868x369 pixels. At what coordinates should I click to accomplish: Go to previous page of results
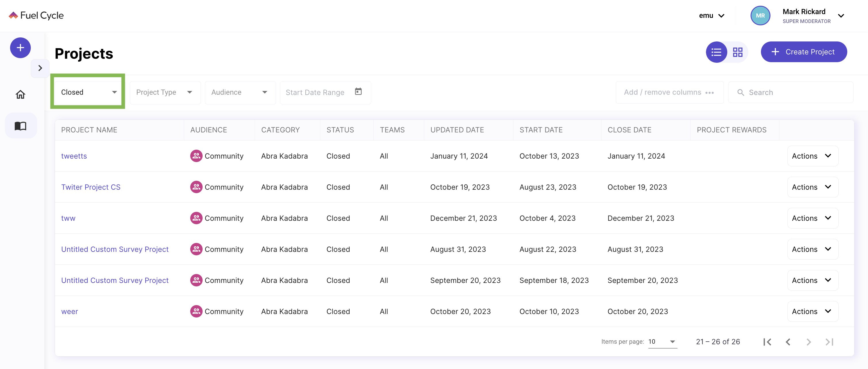pos(788,342)
